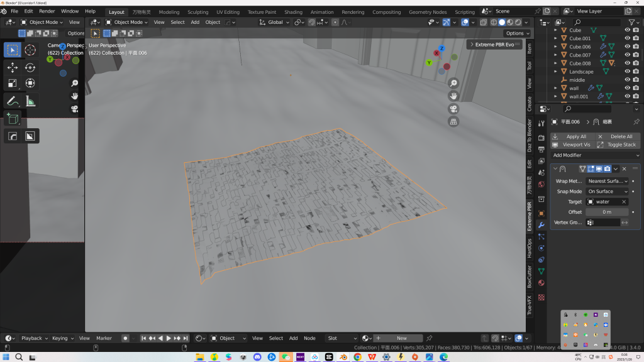644x362 pixels.
Task: Click the Viewport Vis button
Action: click(x=572, y=145)
